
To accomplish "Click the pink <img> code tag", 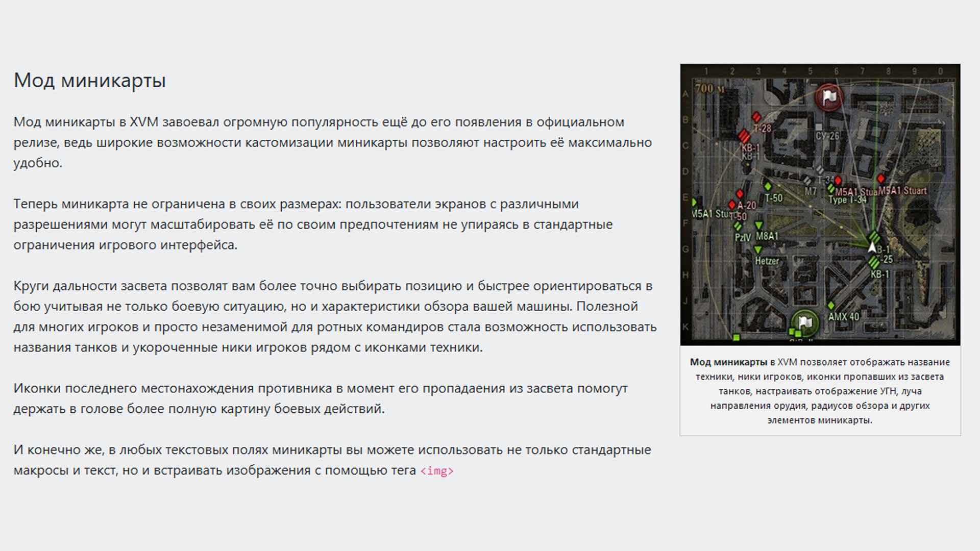I will coord(437,471).
